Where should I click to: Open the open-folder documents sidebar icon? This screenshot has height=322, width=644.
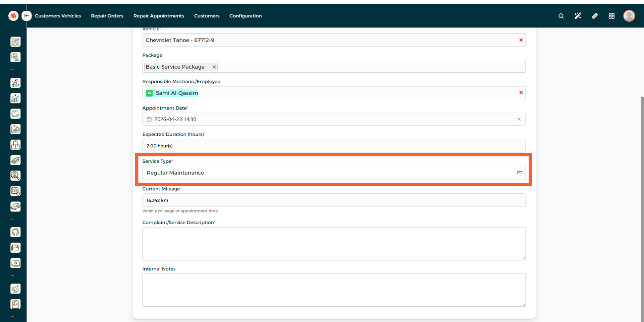pyautogui.click(x=15, y=248)
